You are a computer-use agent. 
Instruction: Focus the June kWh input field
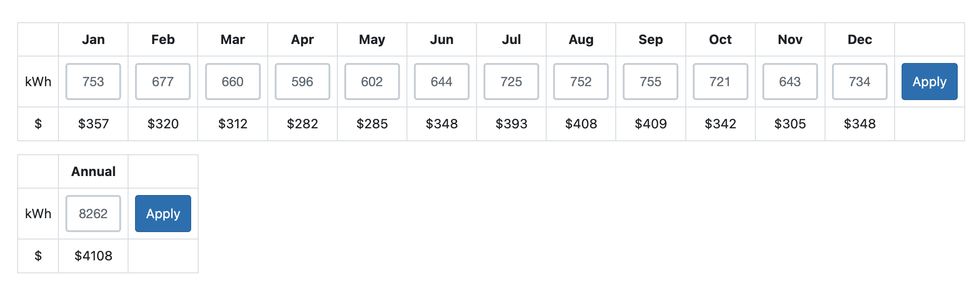click(441, 82)
